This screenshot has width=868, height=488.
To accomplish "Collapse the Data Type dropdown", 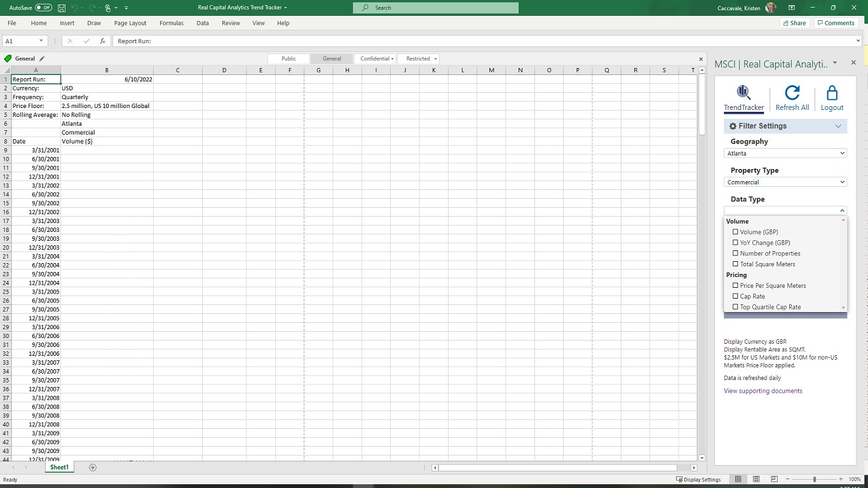I will click(x=843, y=211).
